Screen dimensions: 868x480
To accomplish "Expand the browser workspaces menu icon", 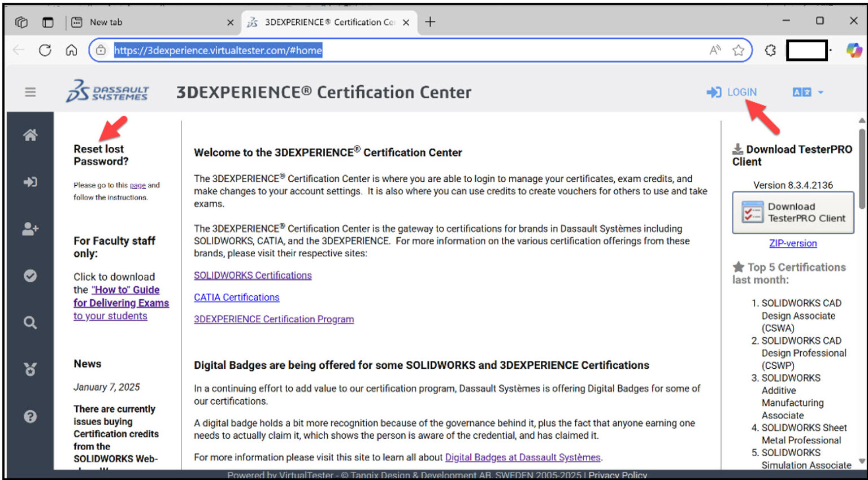I will (x=21, y=21).
